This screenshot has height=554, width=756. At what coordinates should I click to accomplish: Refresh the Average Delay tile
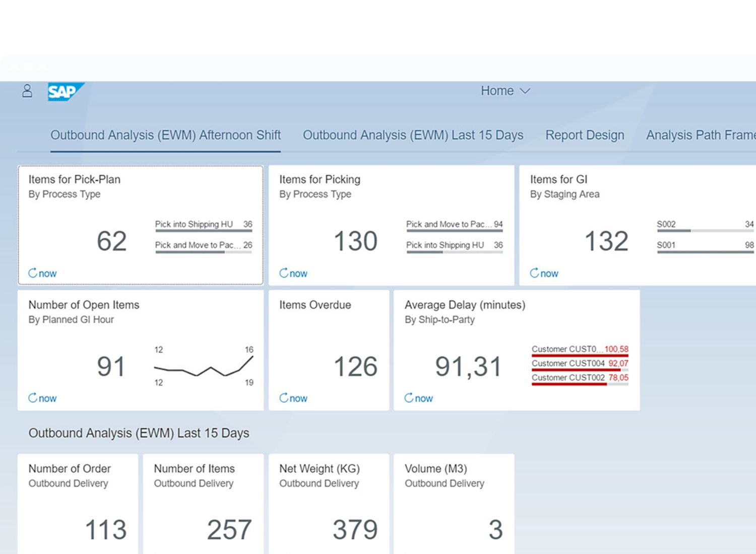(x=409, y=398)
